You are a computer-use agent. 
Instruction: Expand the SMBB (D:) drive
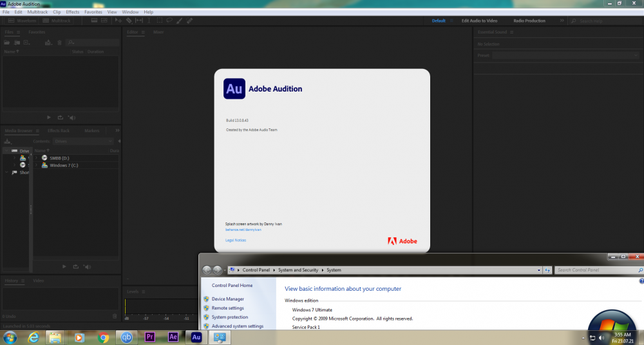(x=37, y=158)
